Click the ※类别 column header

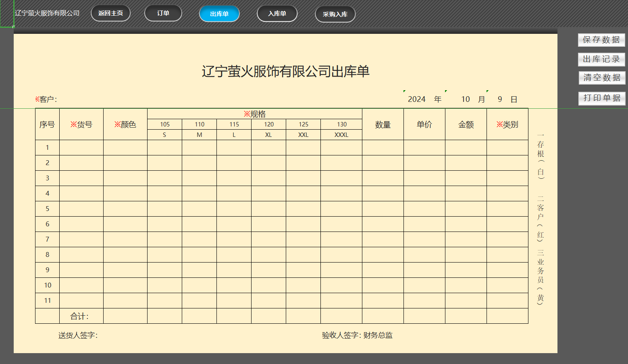tap(507, 124)
